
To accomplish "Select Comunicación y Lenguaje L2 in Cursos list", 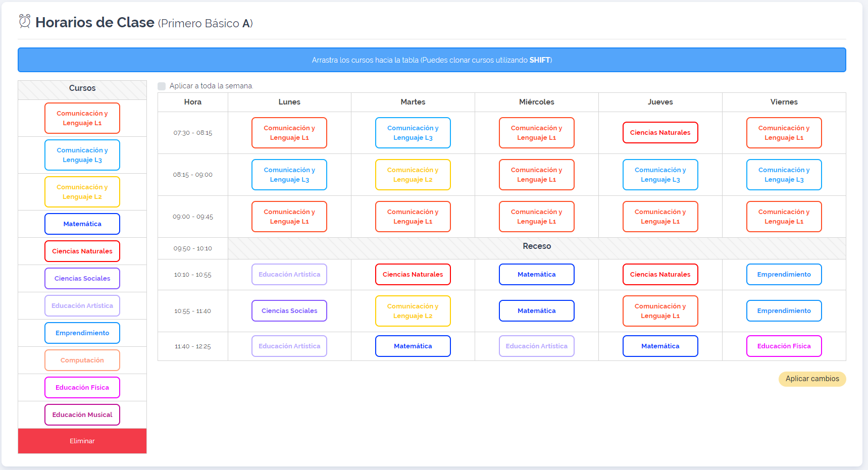I will (82, 192).
